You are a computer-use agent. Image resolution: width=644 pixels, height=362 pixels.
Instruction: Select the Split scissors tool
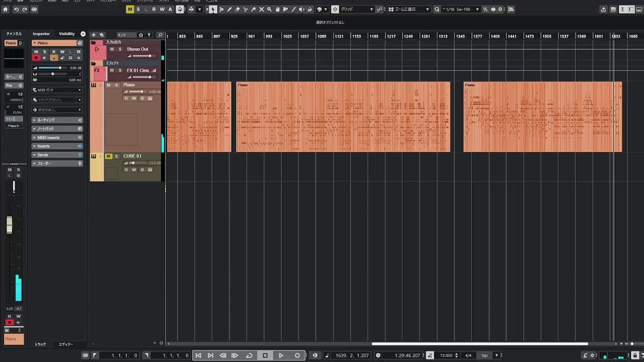pyautogui.click(x=246, y=10)
